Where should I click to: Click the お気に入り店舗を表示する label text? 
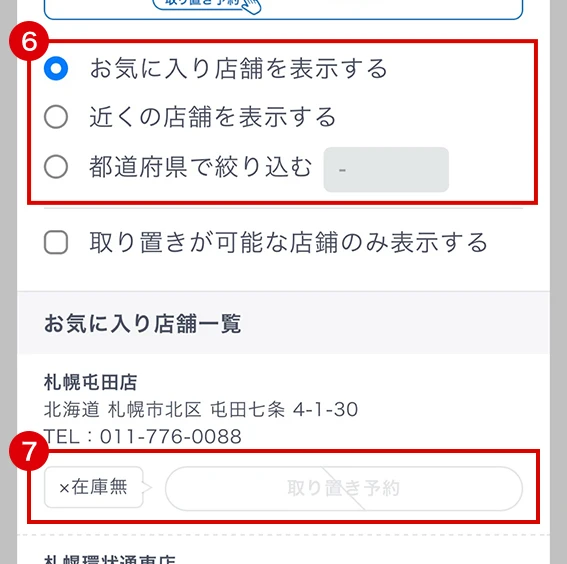(x=238, y=68)
